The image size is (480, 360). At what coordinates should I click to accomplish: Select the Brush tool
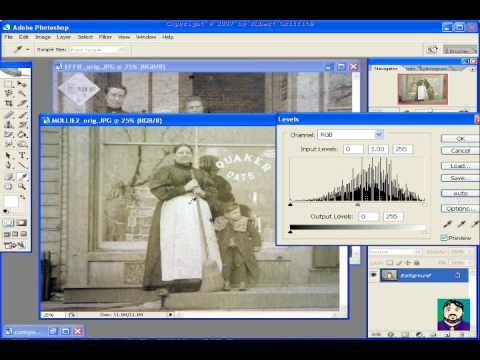[x=22, y=115]
